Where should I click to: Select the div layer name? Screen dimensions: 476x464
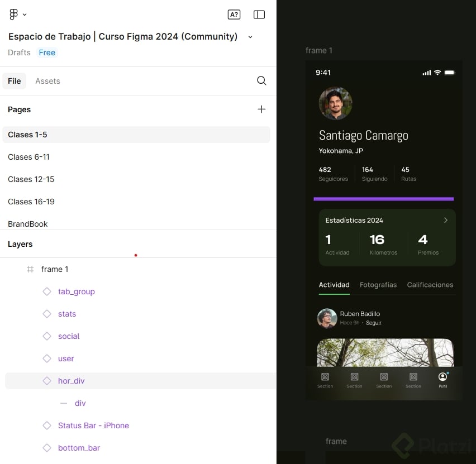tap(80, 403)
